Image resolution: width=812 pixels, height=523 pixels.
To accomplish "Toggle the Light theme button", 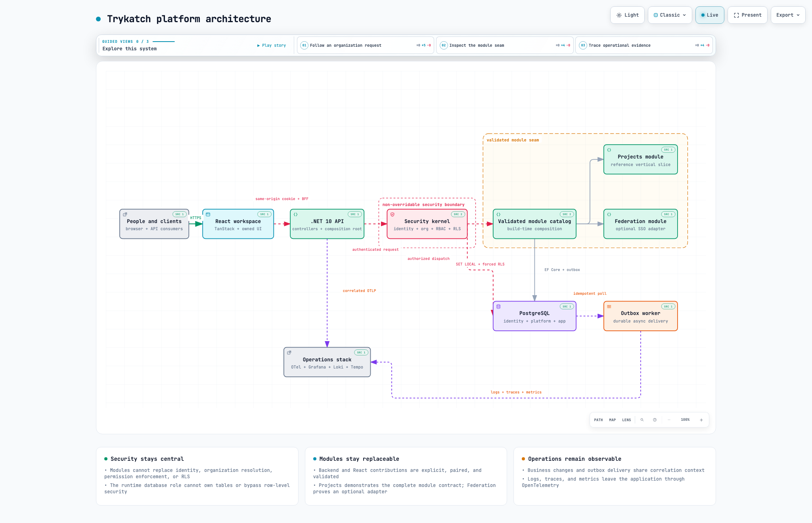I will (x=627, y=15).
